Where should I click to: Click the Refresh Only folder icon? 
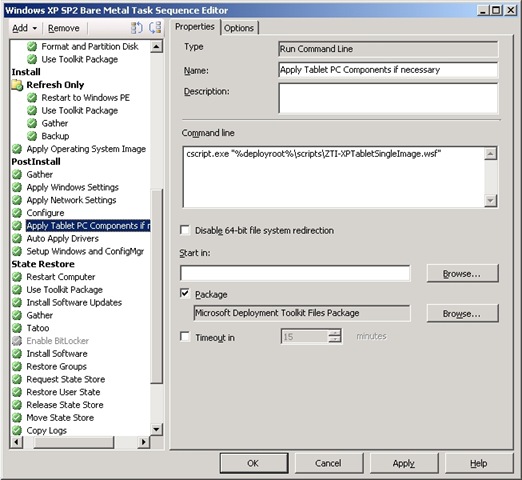tap(17, 85)
